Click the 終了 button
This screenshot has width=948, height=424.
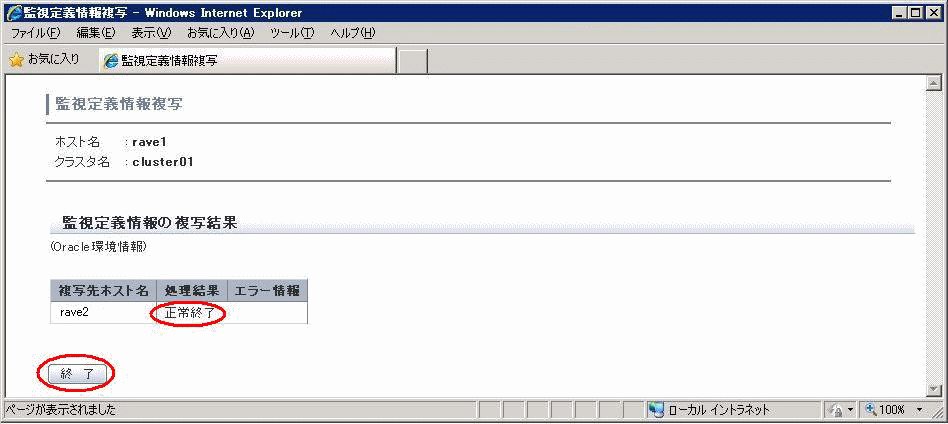click(77, 374)
